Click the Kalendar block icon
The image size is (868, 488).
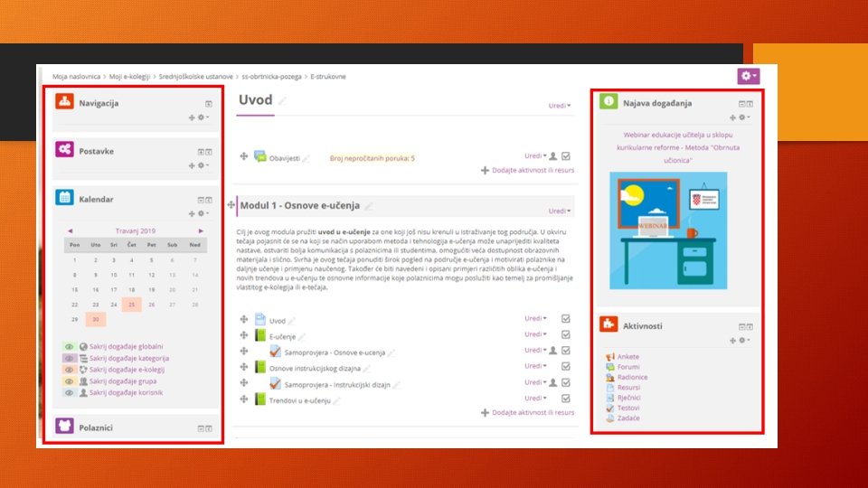64,198
